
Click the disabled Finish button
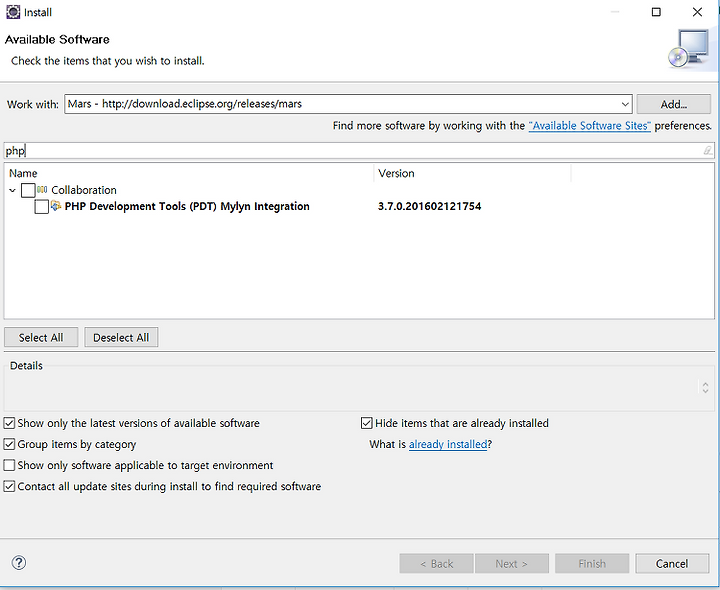pyautogui.click(x=592, y=563)
